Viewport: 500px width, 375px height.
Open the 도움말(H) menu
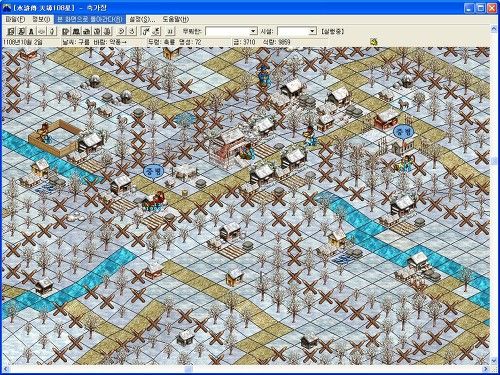(x=176, y=19)
